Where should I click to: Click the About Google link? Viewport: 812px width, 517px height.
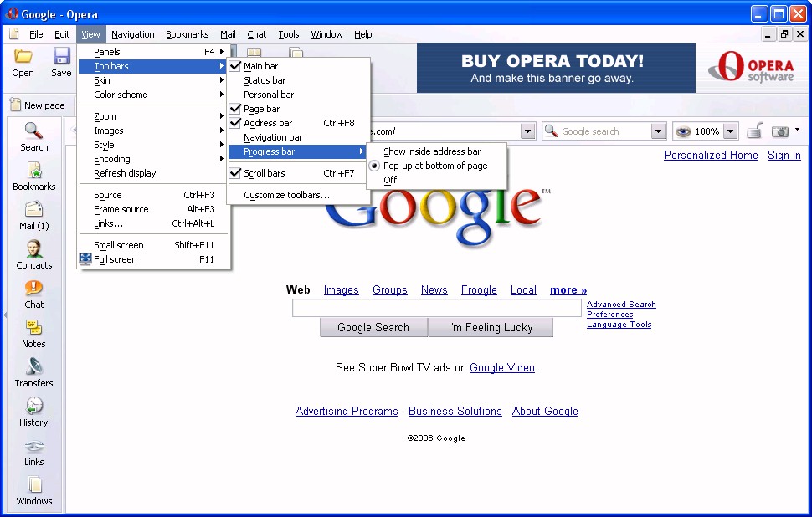pos(545,411)
